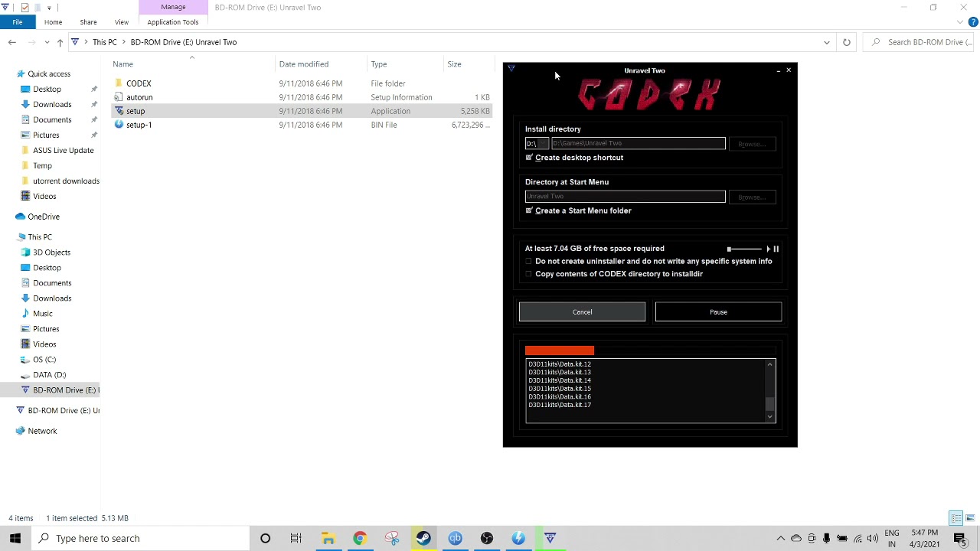This screenshot has height=551, width=980.
Task: Select DATA (D:) drive in navigation pane
Action: pyautogui.click(x=49, y=375)
